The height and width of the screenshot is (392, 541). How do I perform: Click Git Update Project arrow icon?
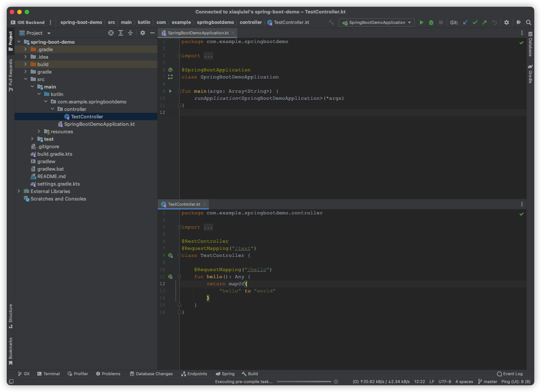click(x=465, y=22)
